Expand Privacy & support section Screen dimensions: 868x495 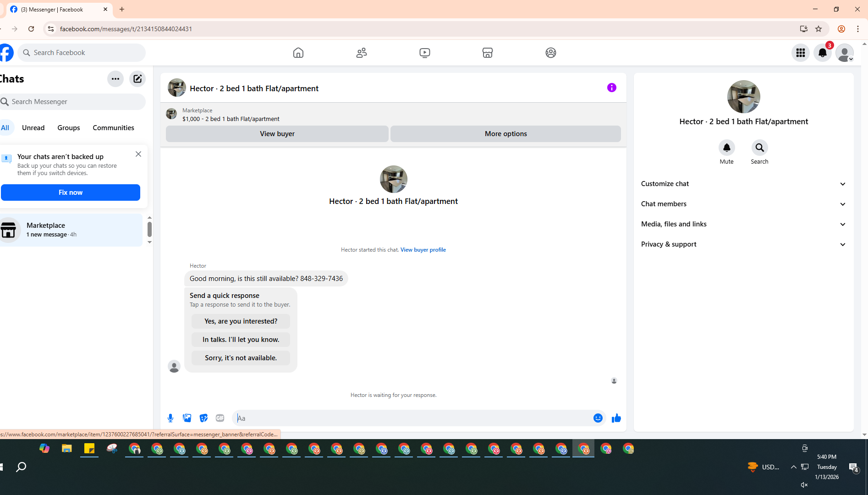pyautogui.click(x=743, y=244)
